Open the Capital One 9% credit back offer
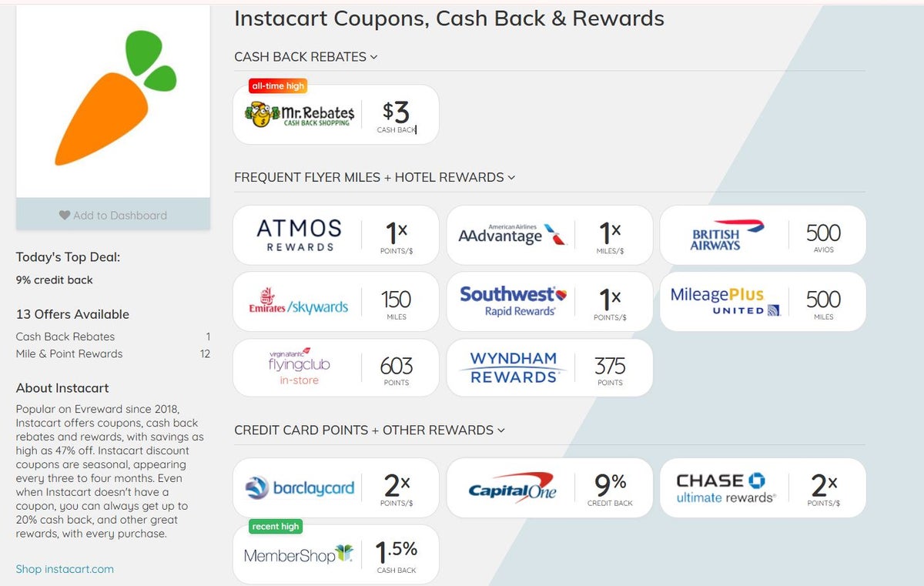Image resolution: width=924 pixels, height=586 pixels. [x=549, y=487]
